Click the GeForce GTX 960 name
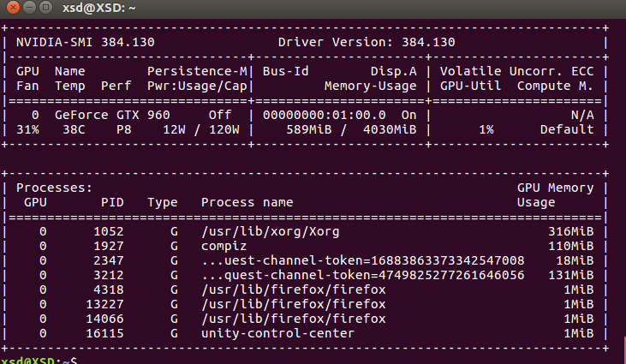Screen dimensions: 626x364 coord(112,115)
